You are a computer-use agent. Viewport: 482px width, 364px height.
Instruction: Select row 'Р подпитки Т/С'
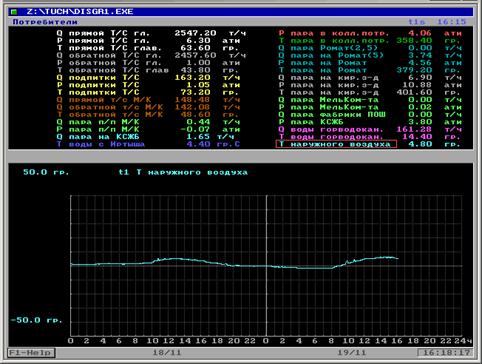point(148,85)
